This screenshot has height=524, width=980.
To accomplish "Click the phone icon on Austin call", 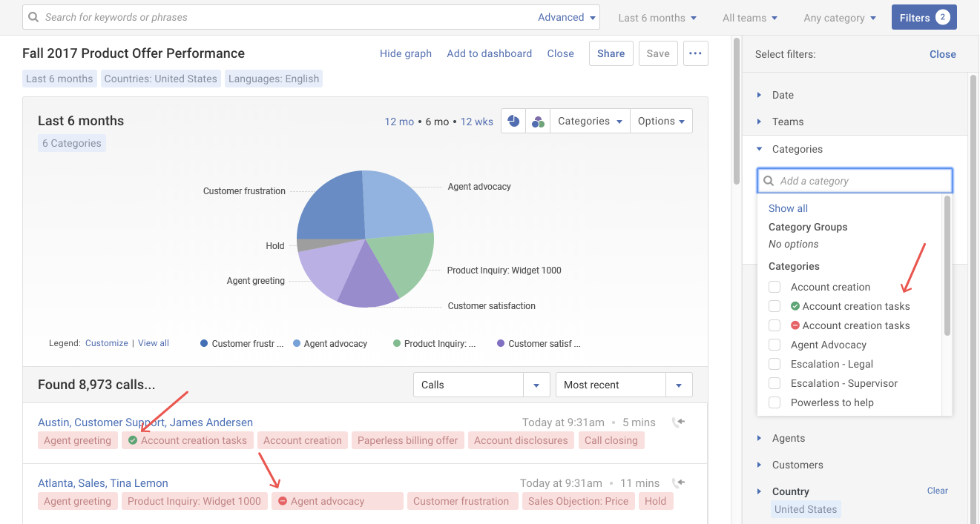I will pos(678,422).
